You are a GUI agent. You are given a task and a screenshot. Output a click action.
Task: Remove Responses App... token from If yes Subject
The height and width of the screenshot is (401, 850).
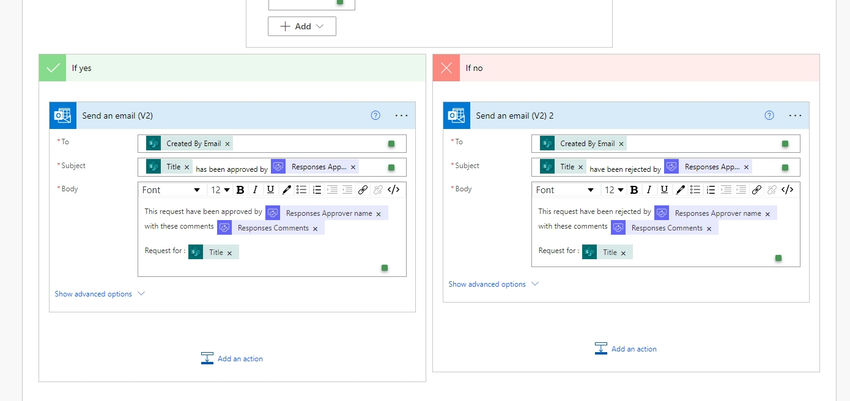[x=353, y=167]
